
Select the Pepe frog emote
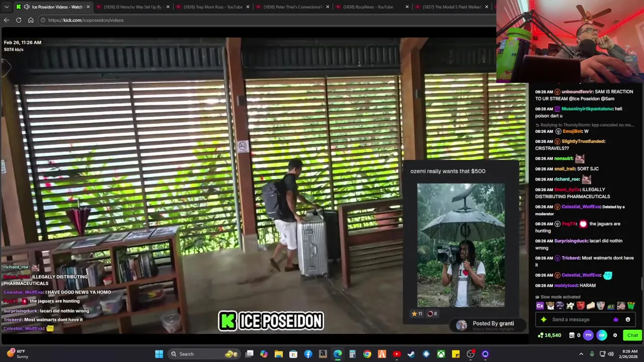point(611,306)
